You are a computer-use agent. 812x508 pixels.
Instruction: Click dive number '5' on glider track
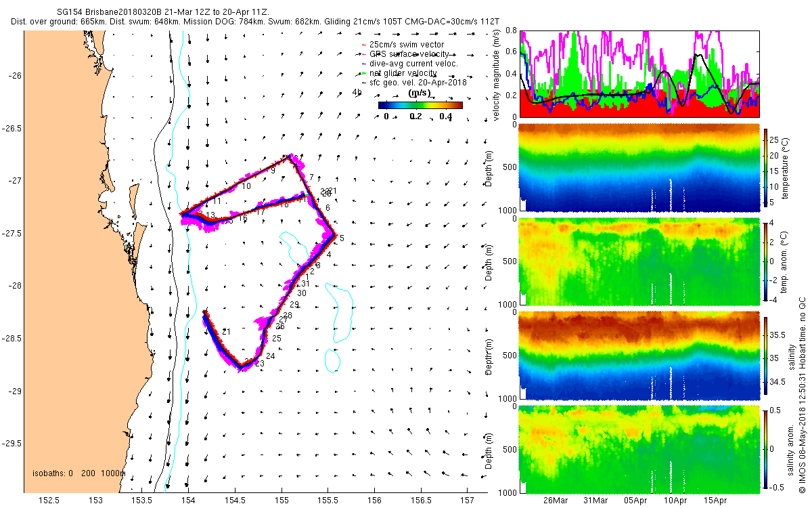tap(342, 238)
